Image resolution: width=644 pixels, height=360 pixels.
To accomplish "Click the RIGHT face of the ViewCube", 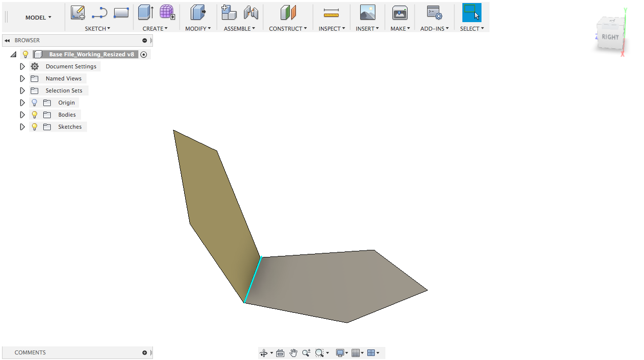I will (610, 37).
